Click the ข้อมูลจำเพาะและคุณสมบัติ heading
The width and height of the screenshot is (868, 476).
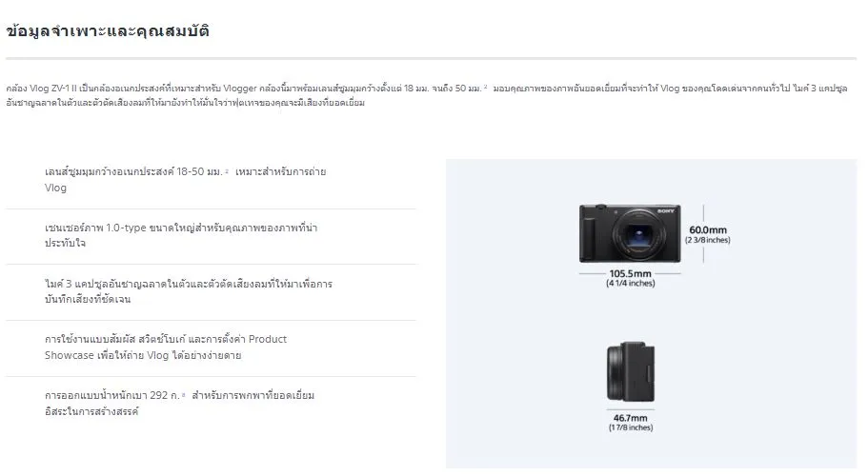tap(108, 31)
